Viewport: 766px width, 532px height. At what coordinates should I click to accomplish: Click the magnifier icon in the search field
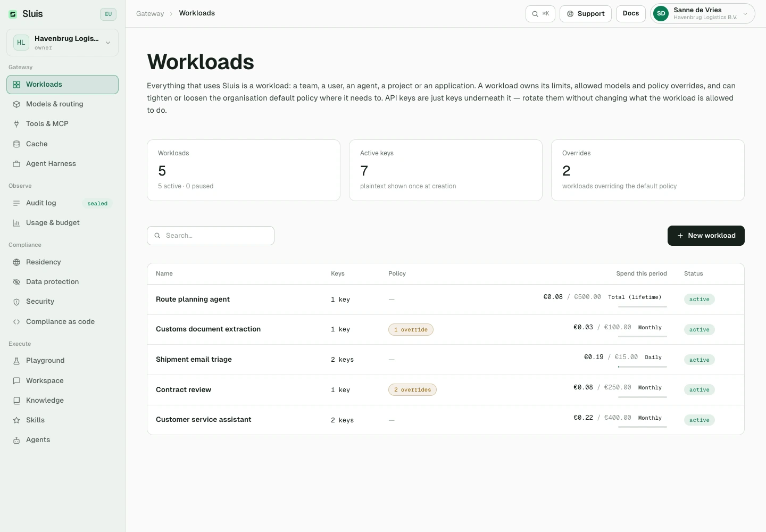[157, 236]
